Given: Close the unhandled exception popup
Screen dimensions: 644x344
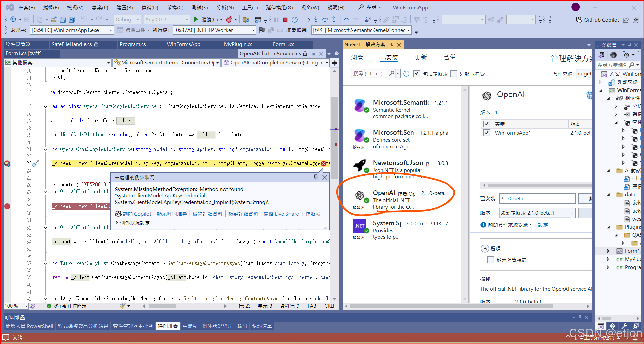Looking at the screenshot, I should click(324, 177).
